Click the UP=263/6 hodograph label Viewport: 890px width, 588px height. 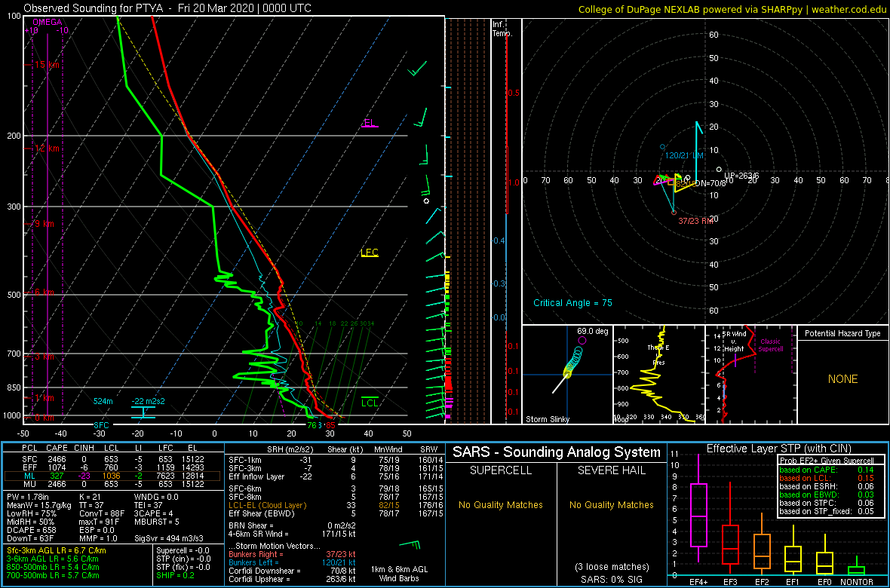click(x=741, y=176)
